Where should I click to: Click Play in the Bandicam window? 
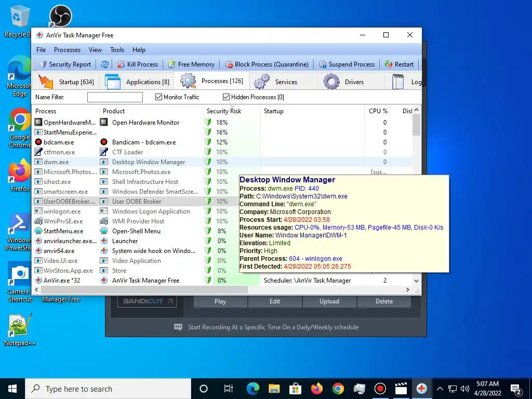click(220, 301)
